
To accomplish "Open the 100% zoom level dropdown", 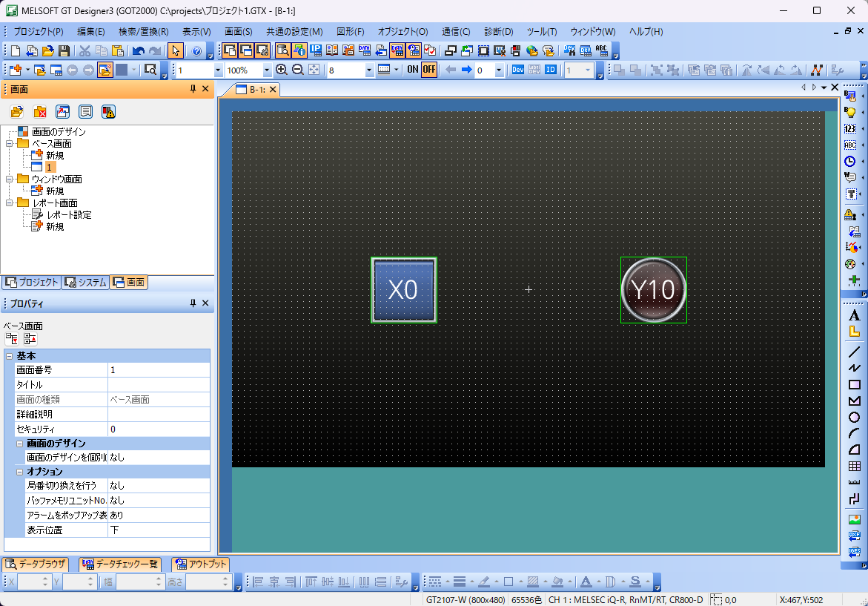I will (x=267, y=70).
